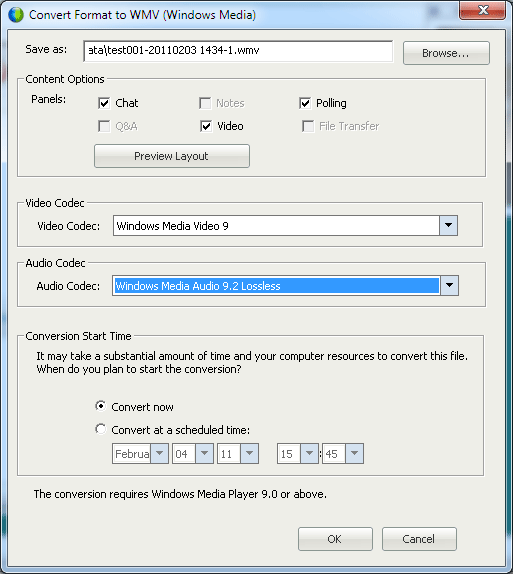Image resolution: width=513 pixels, height=574 pixels.
Task: Click the Windows Media Player 9.0 requirement text
Action: pyautogui.click(x=180, y=494)
